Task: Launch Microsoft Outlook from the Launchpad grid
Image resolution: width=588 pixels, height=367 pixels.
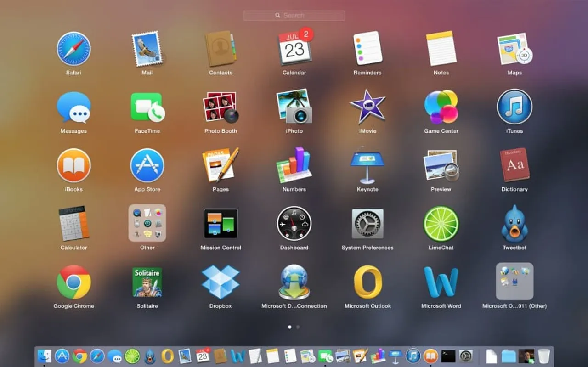Action: (368, 282)
